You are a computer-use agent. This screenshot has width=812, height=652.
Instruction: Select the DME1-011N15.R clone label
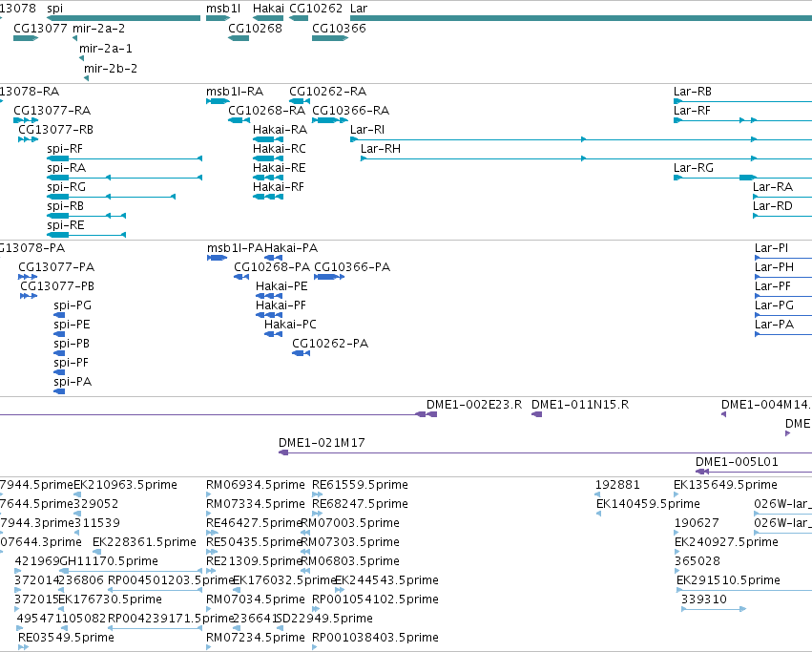point(580,405)
